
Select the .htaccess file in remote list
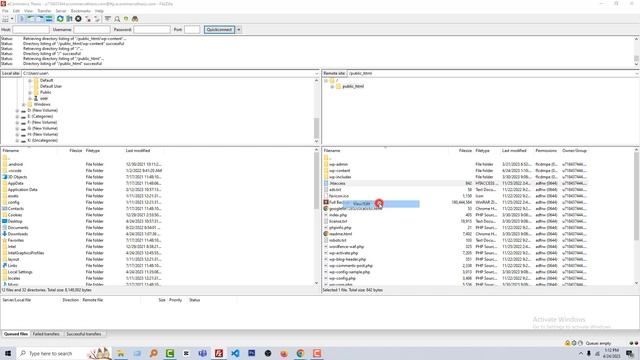337,183
